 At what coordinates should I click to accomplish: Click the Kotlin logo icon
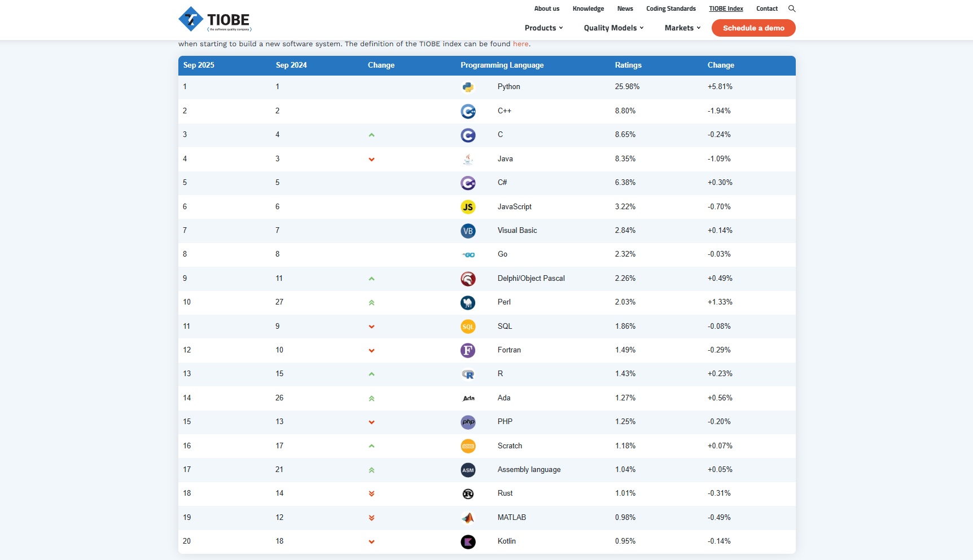[x=468, y=542]
